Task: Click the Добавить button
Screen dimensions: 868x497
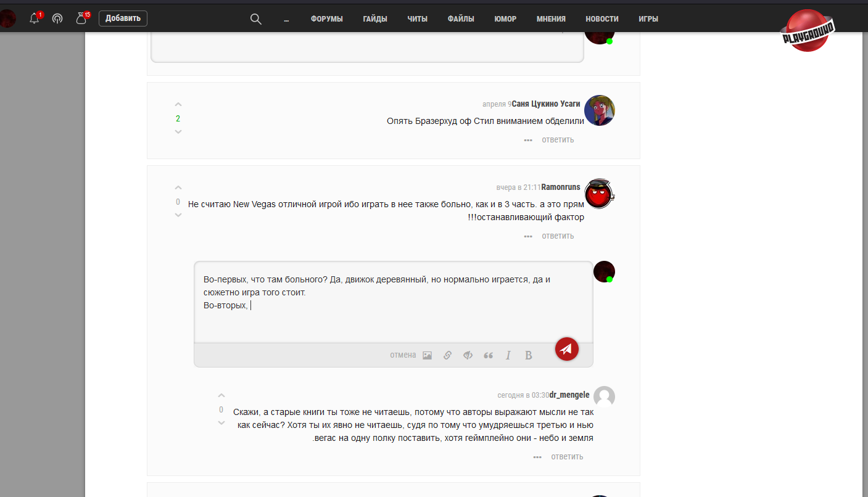Action: pyautogui.click(x=123, y=18)
